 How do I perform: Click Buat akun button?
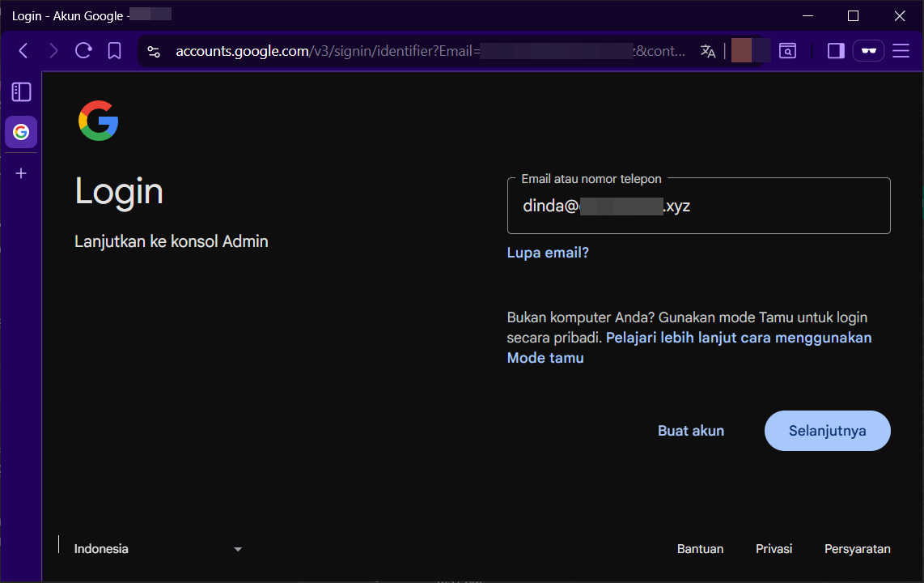[x=691, y=431]
